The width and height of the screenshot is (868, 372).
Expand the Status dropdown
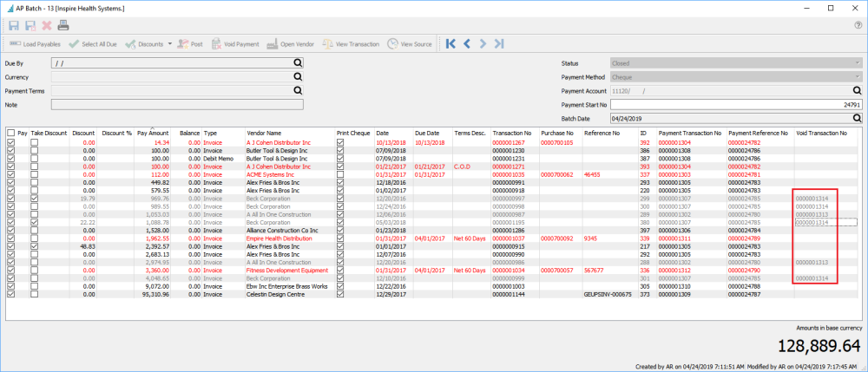[x=856, y=63]
